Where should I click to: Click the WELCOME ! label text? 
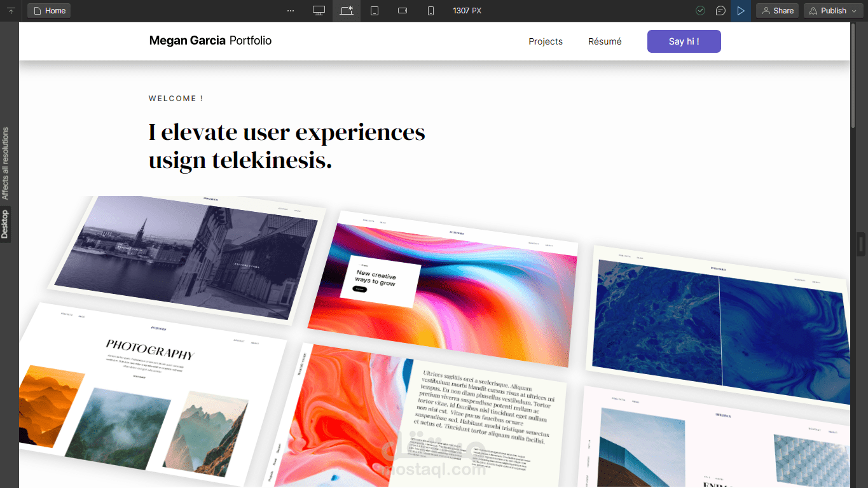tap(176, 99)
